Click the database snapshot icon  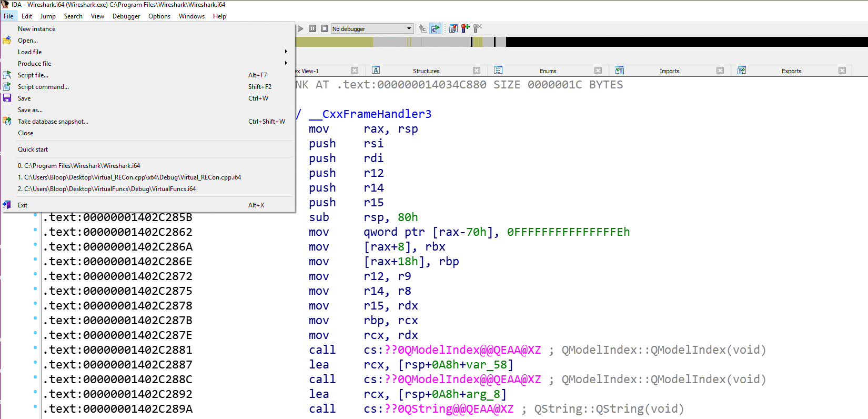[x=7, y=122]
